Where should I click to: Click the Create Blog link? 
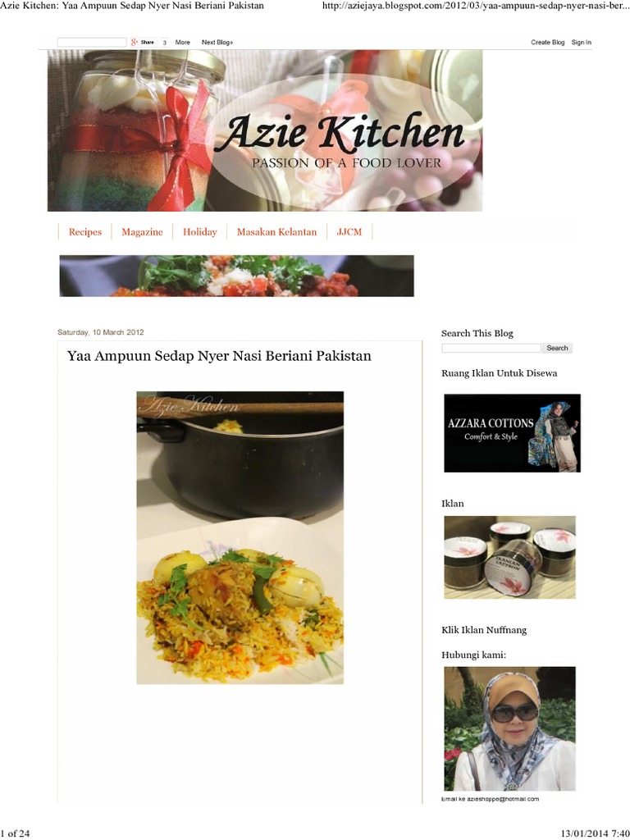click(547, 43)
